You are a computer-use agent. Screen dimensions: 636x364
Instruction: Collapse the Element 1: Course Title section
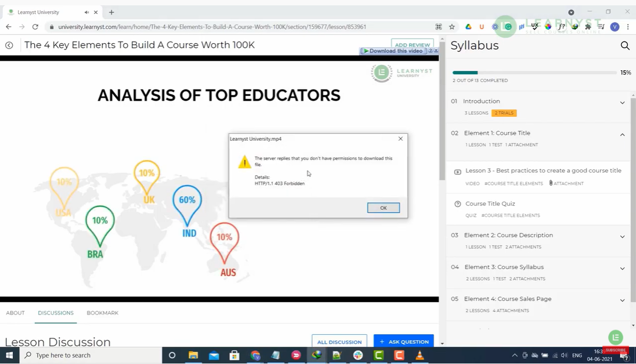[x=622, y=135]
